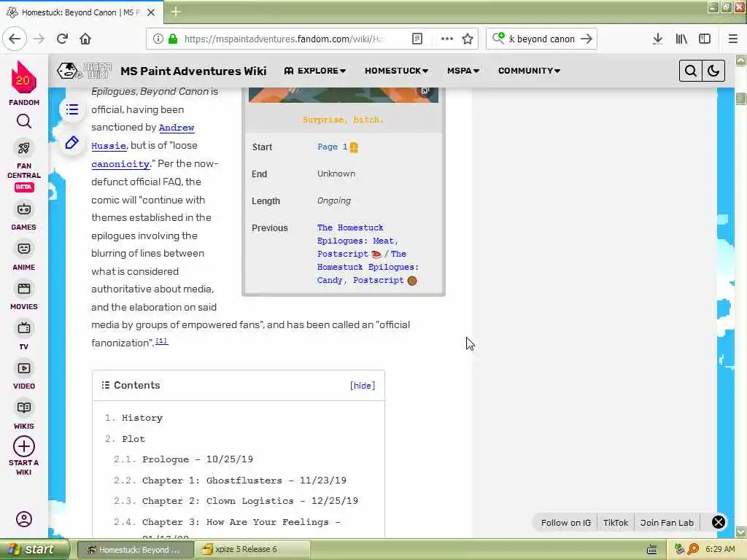This screenshot has height=560, width=747.
Task: Open Anime section in sidebar
Action: point(24,257)
